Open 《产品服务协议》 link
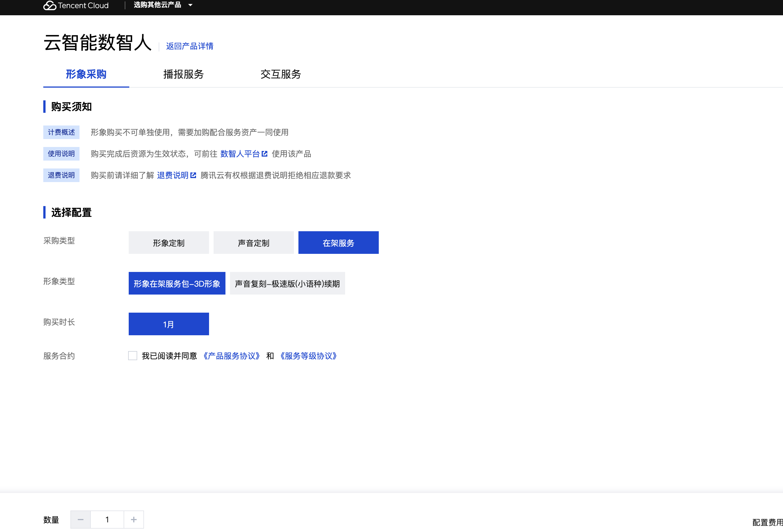 [x=231, y=356]
